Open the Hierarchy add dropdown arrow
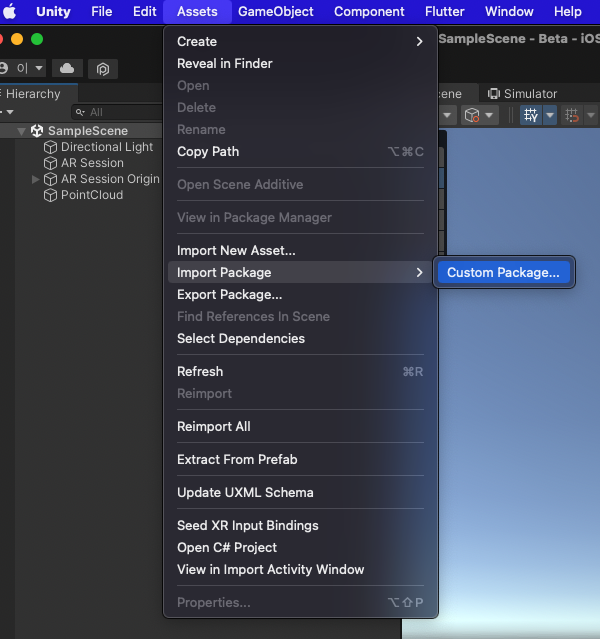600x639 pixels. click(x=10, y=112)
